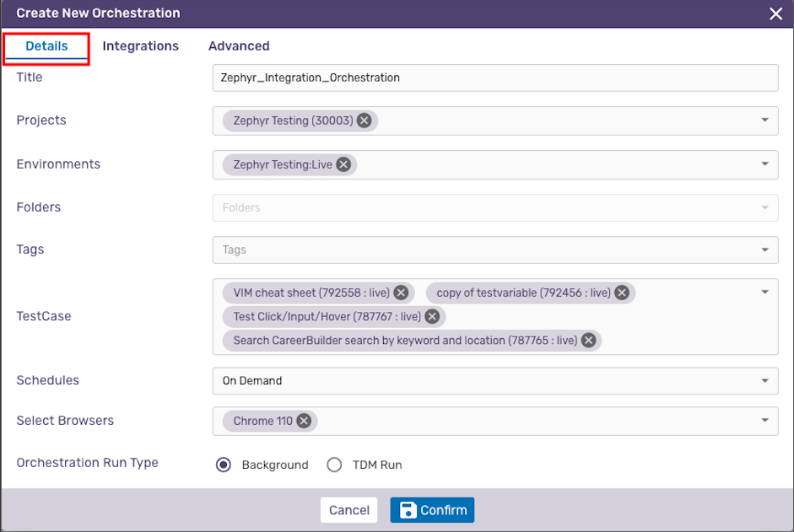Remove VIM cheat sheet test case chip

(401, 293)
